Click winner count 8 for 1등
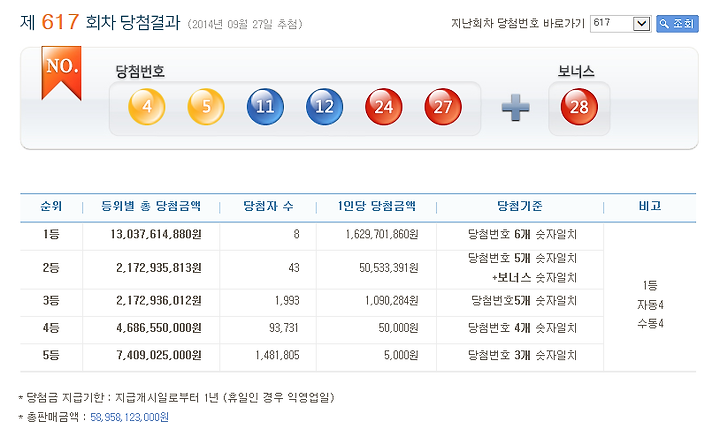The image size is (720, 429). coord(297,234)
